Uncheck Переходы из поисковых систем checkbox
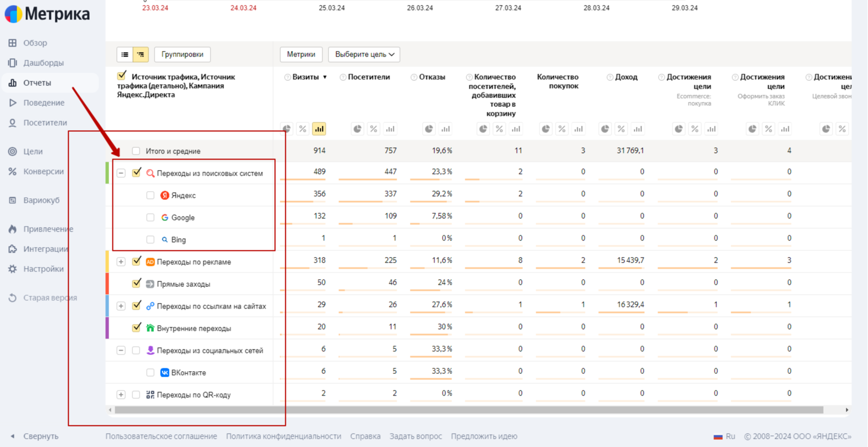The width and height of the screenshot is (868, 447). (136, 173)
